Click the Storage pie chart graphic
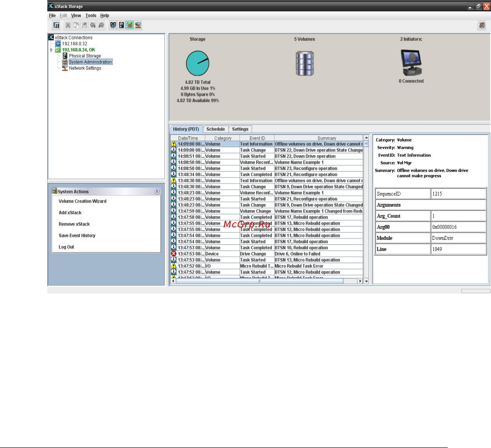This screenshot has height=448, width=491. click(197, 63)
